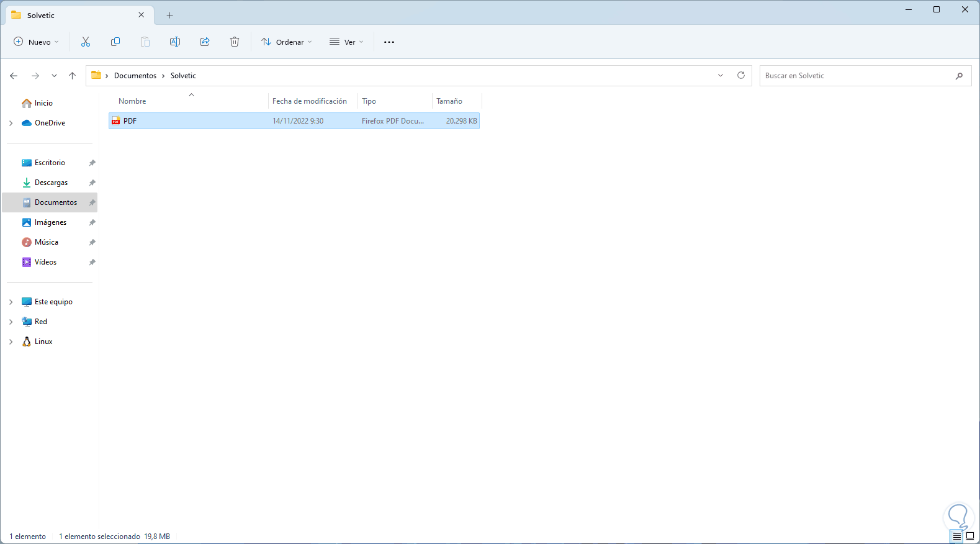Select Linux in navigation pane
Screen dimensions: 980x544
[x=43, y=342]
